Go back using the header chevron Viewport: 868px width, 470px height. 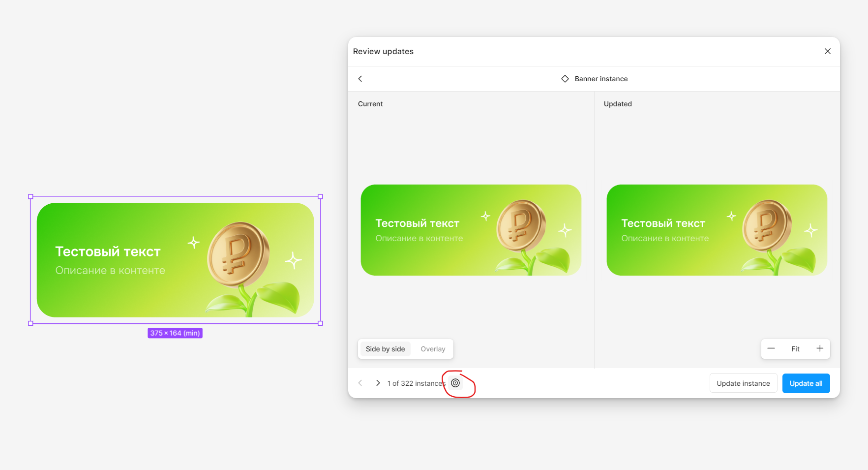360,79
